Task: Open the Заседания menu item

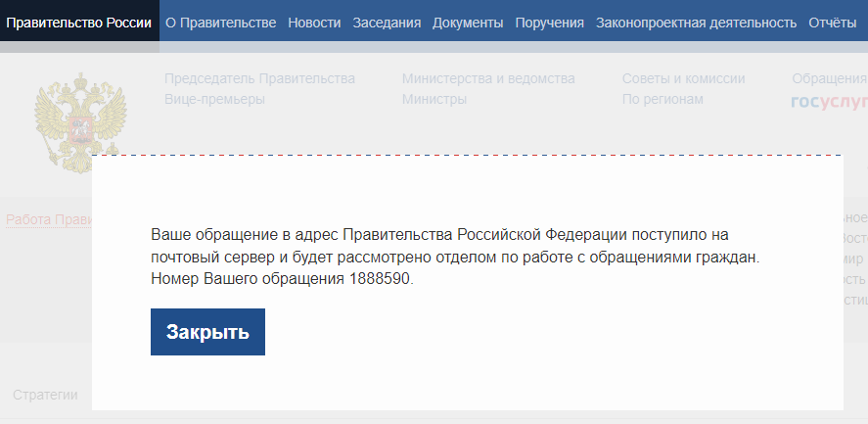Action: pos(387,22)
